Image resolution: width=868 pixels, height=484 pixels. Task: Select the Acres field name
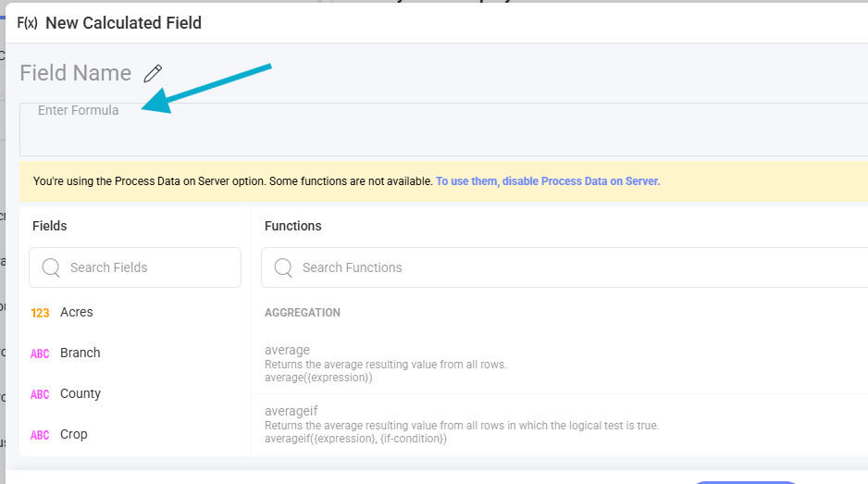[x=77, y=312]
